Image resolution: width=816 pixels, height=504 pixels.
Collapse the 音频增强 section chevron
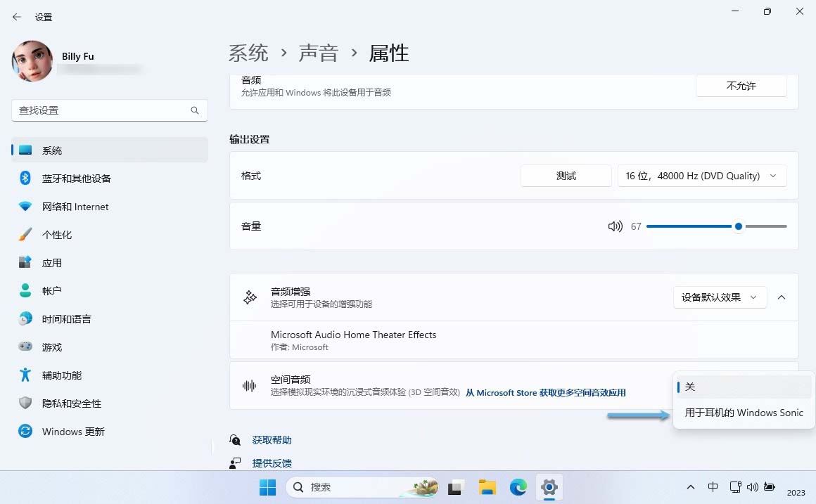tap(782, 297)
